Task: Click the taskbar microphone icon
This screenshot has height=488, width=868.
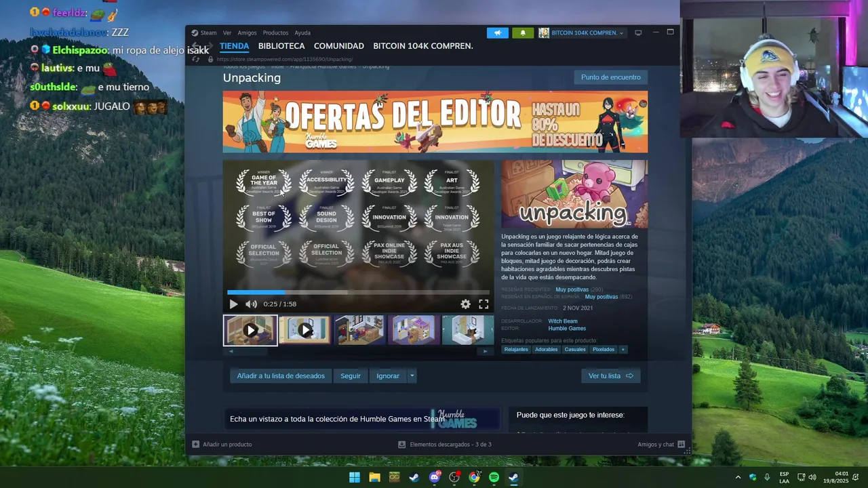Action: [x=767, y=477]
